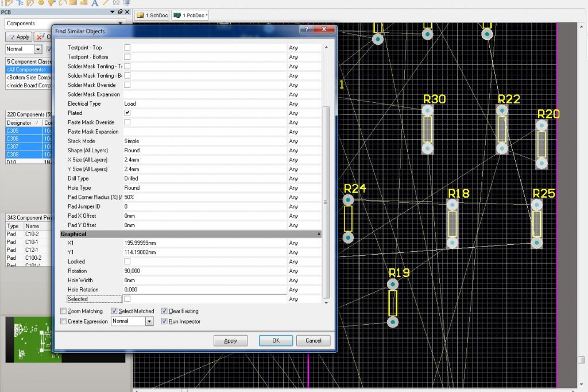Click Cancel in Find Similar Objects dialog
Screen dimensions: 588x392
coord(313,341)
